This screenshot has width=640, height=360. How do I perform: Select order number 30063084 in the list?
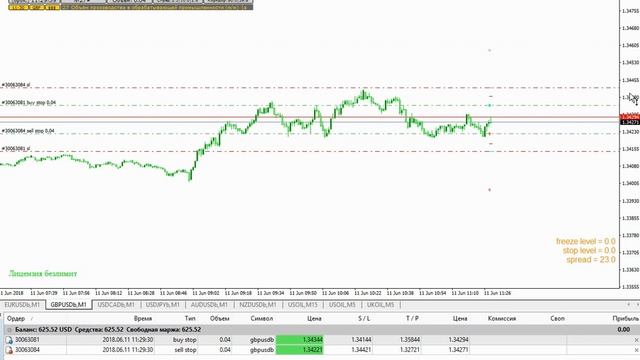[x=27, y=350]
